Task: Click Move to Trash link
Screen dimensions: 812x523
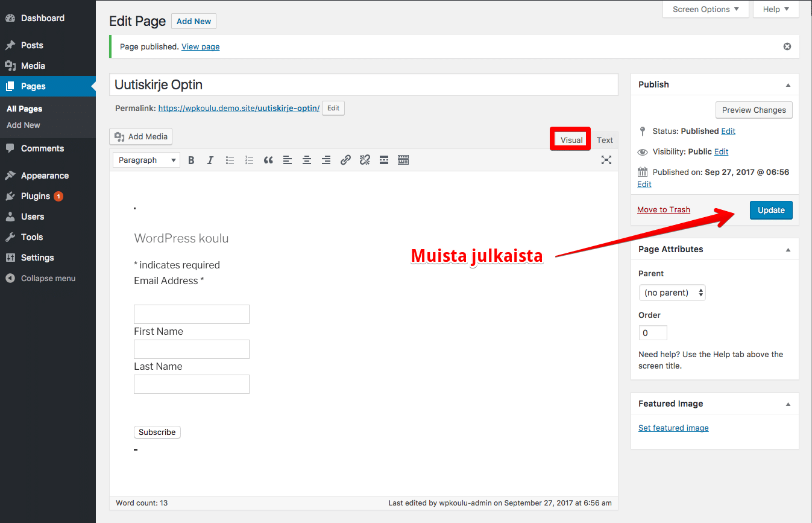Action: [x=664, y=209]
